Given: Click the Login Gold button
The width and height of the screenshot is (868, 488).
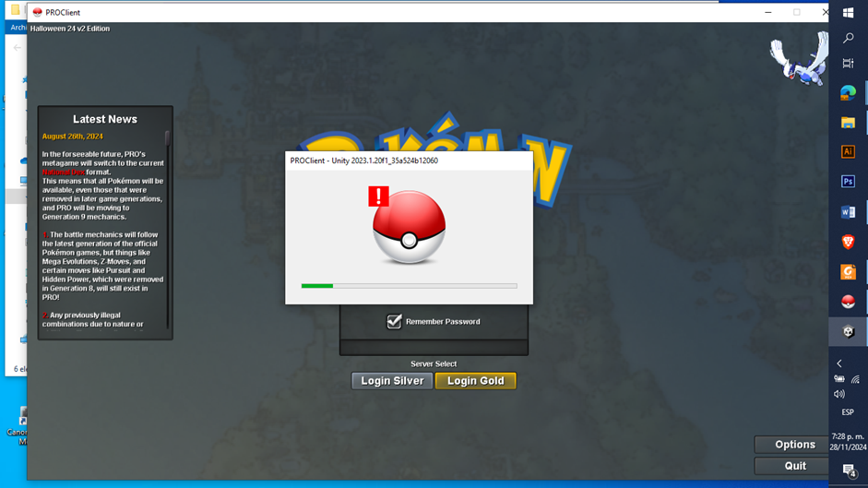Looking at the screenshot, I should [x=476, y=381].
